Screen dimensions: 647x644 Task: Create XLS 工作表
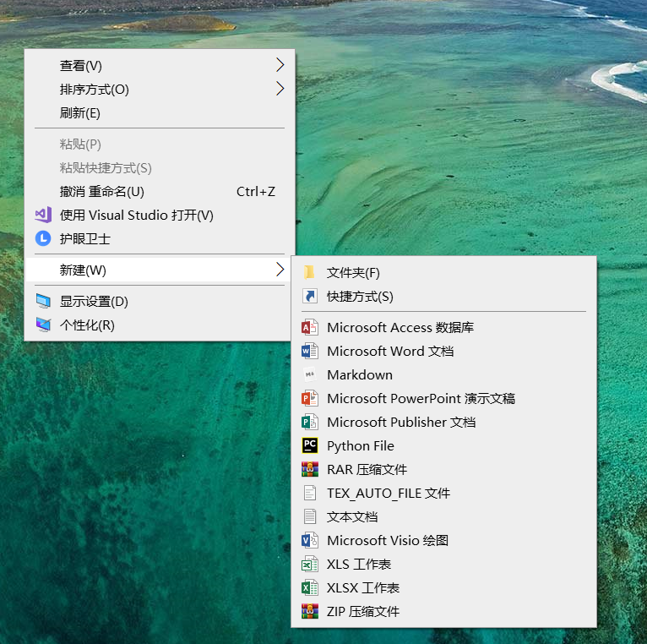(x=443, y=564)
